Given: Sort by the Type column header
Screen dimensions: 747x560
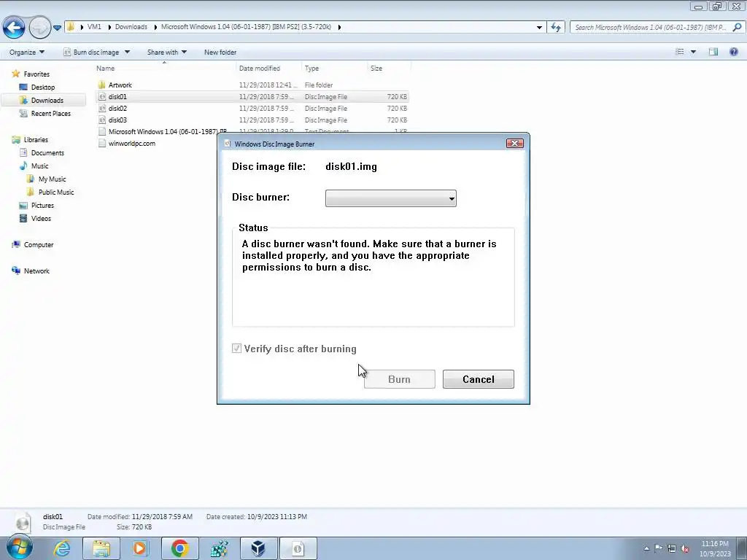Looking at the screenshot, I should tap(334, 68).
